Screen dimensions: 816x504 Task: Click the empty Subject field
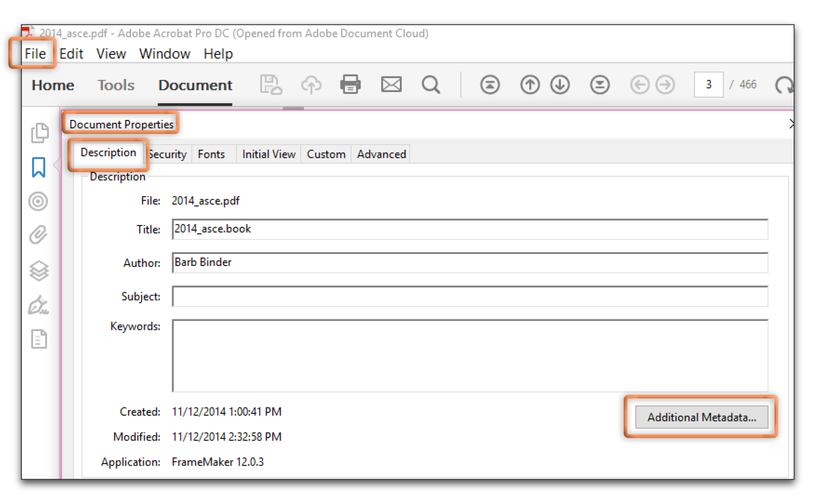(470, 296)
